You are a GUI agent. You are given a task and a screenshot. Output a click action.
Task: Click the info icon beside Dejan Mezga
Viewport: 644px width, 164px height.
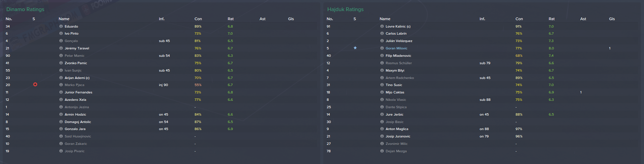click(x=382, y=151)
